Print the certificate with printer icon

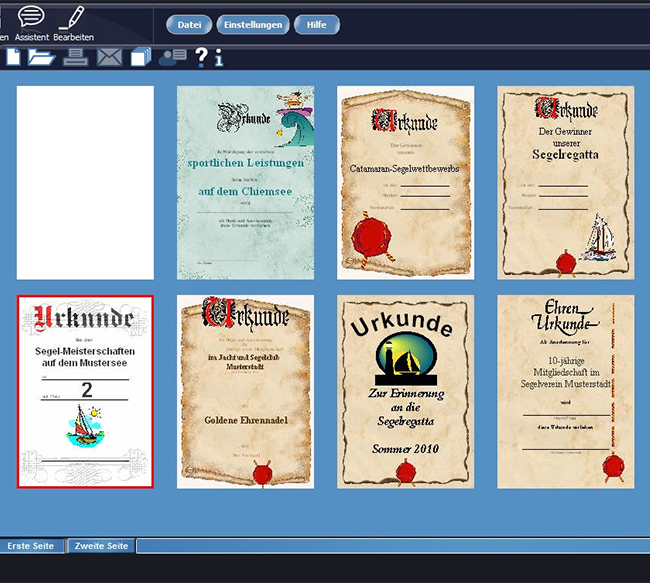tap(75, 57)
